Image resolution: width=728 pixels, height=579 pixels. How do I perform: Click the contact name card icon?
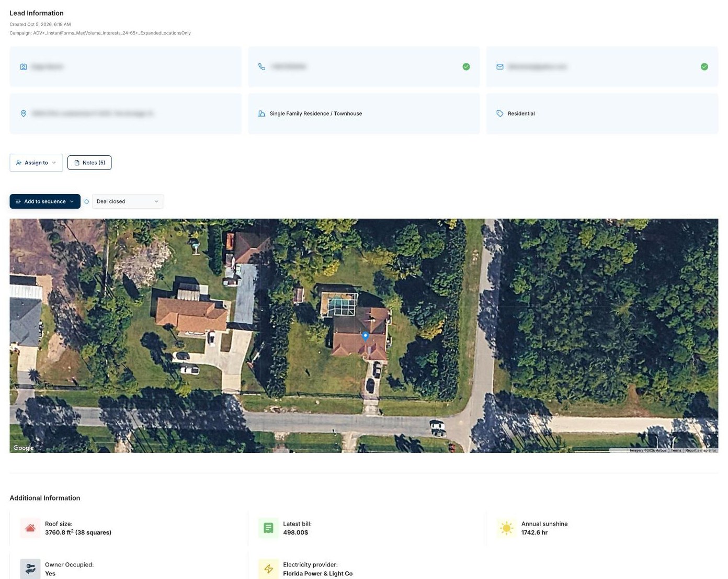pos(24,67)
